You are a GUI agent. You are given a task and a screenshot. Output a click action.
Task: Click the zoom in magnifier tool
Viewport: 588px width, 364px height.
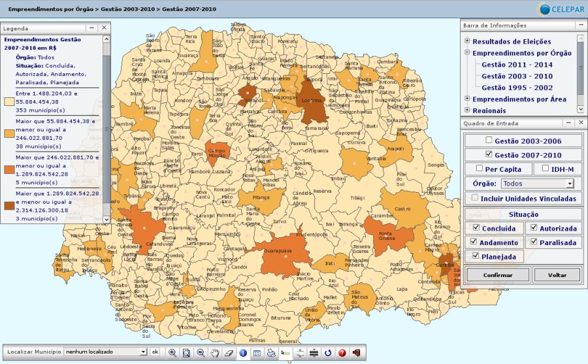pos(172,352)
